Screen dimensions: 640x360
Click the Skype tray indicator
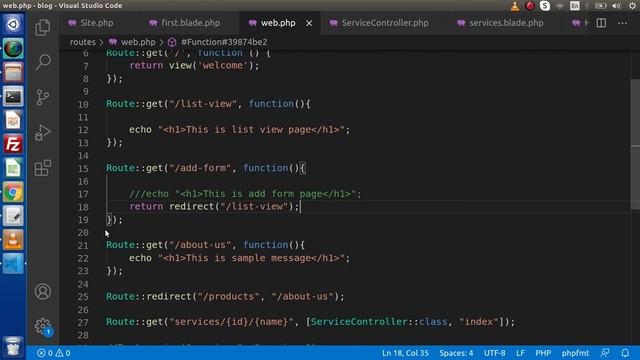544,6
